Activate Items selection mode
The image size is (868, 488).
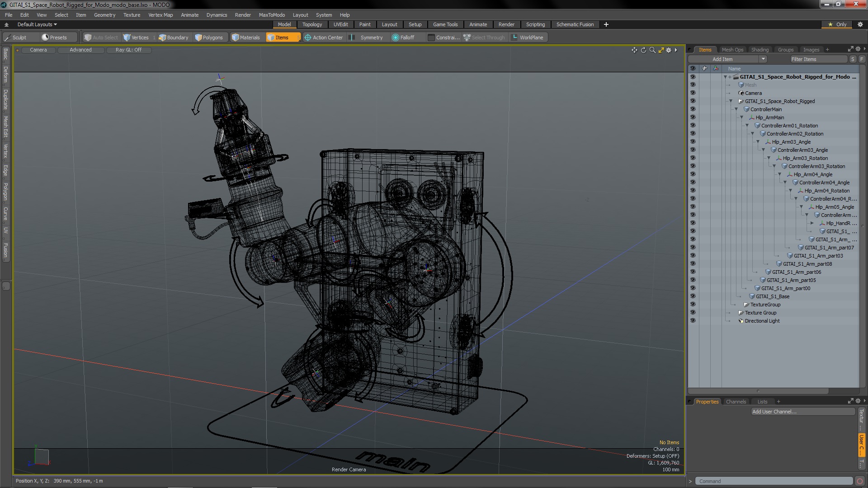coord(282,38)
